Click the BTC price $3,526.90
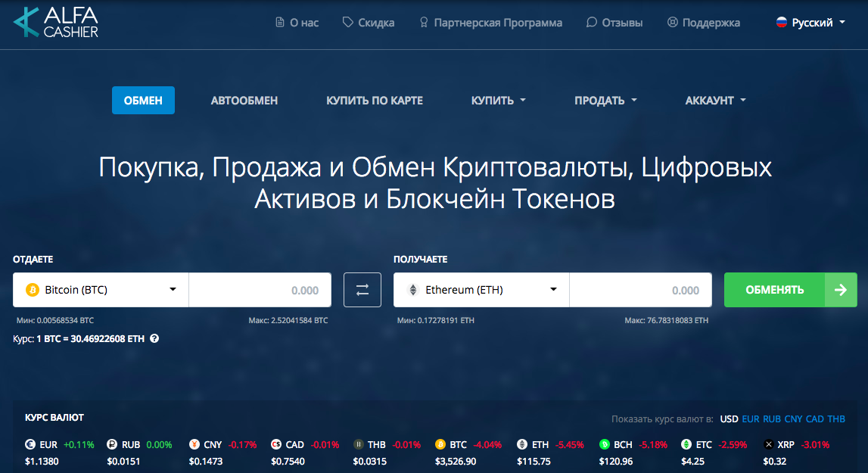 coord(456,461)
